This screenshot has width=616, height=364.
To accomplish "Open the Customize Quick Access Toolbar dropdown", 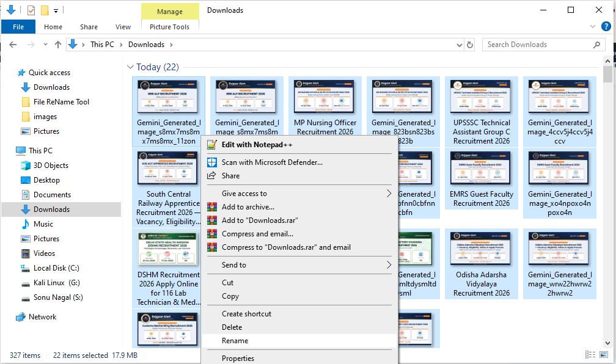I will (55, 9).
